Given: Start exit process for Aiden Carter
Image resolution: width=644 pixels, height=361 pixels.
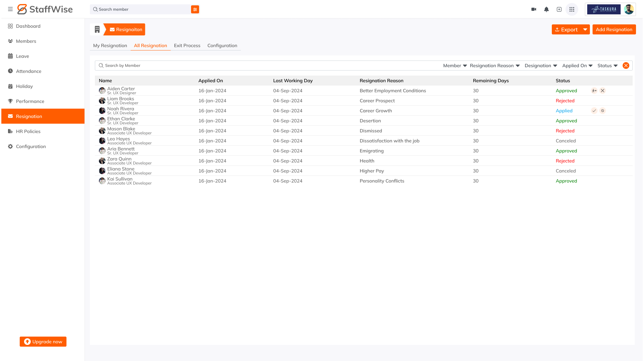Looking at the screenshot, I should pos(594,91).
